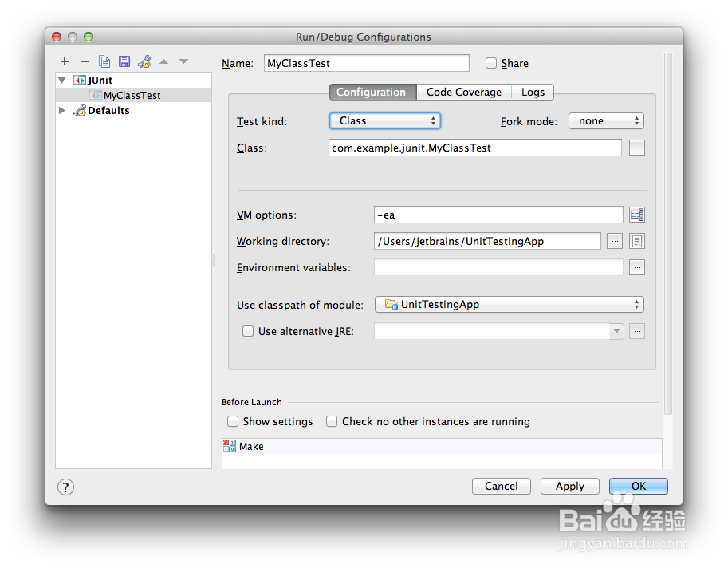Enable the Share checkbox
Viewport: 728px width, 568px height.
click(x=491, y=63)
